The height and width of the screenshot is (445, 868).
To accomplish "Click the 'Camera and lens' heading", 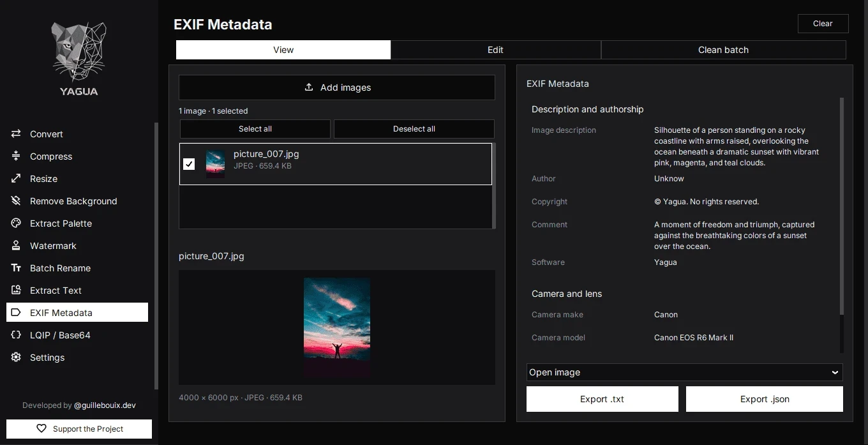I will (567, 294).
